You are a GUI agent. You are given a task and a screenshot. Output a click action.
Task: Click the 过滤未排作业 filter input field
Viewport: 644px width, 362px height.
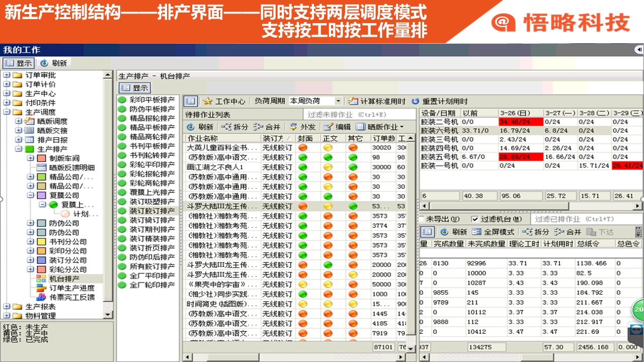pyautogui.click(x=359, y=115)
